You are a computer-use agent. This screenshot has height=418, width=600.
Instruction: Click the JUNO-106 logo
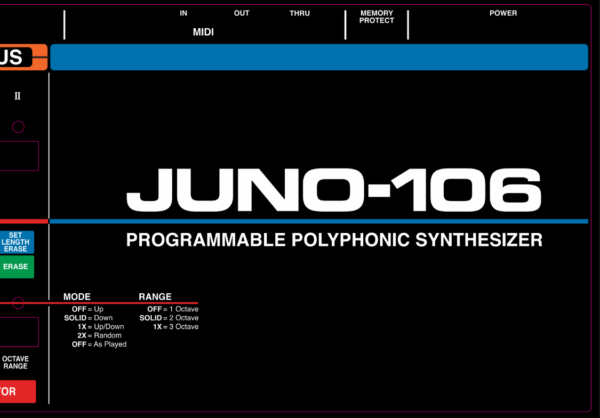click(334, 190)
